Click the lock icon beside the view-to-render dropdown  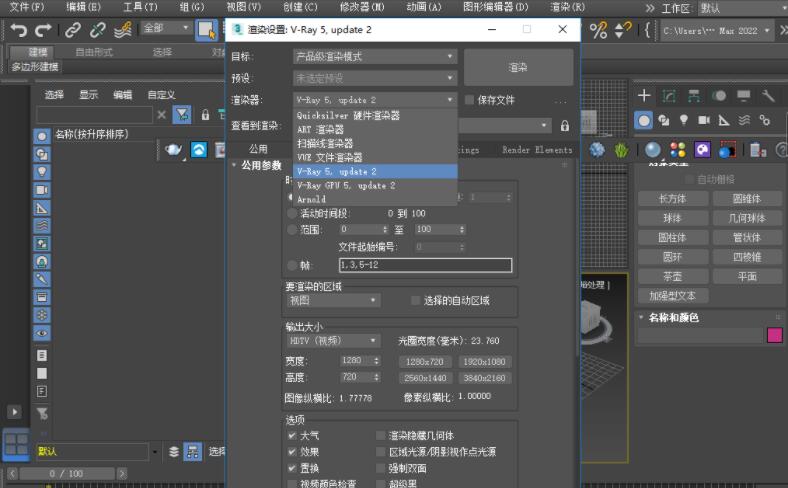[x=565, y=126]
